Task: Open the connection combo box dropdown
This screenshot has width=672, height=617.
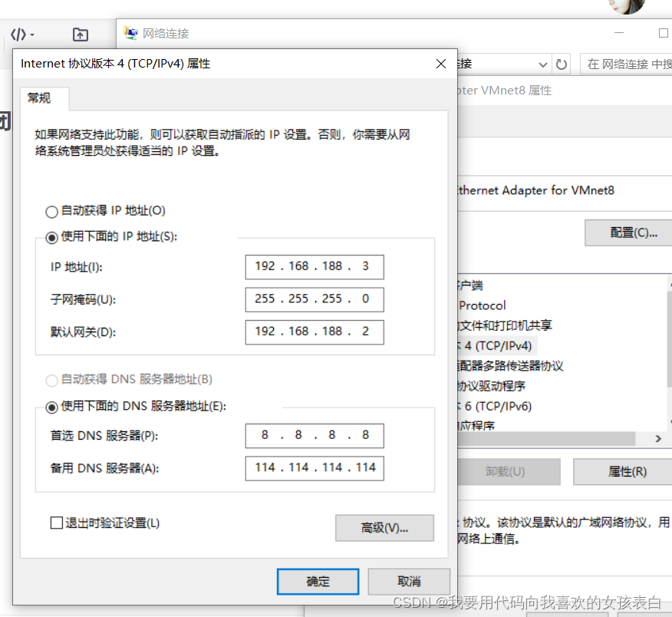Action: (543, 64)
